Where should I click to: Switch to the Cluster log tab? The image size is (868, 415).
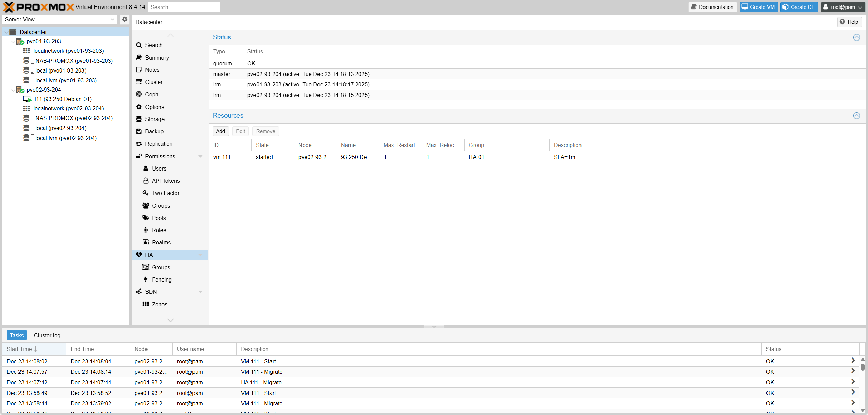pos(47,335)
